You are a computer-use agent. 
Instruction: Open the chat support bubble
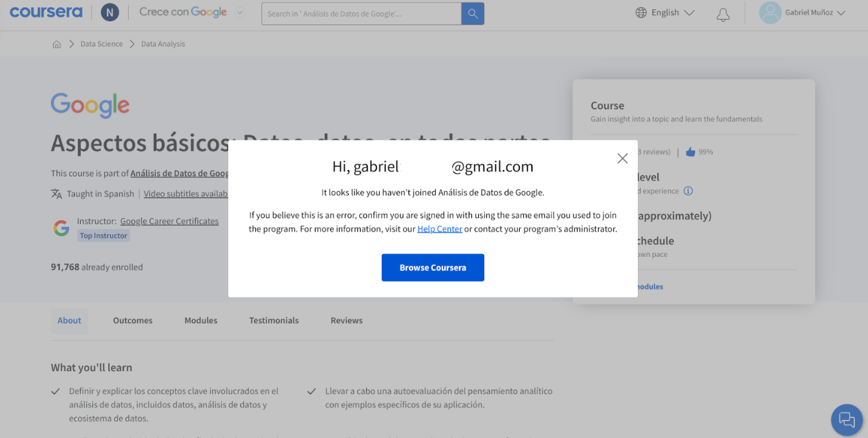click(x=847, y=419)
